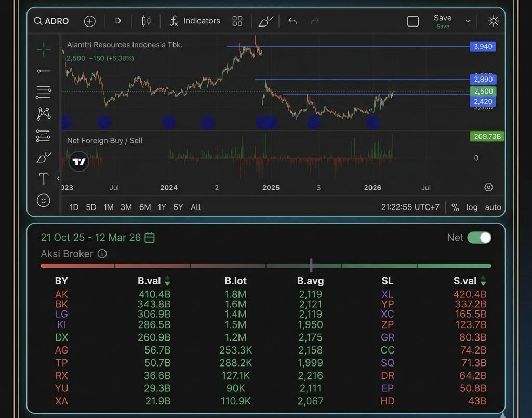The width and height of the screenshot is (532, 418).
Task: Open the D timeframe interval selector
Action: tap(118, 21)
